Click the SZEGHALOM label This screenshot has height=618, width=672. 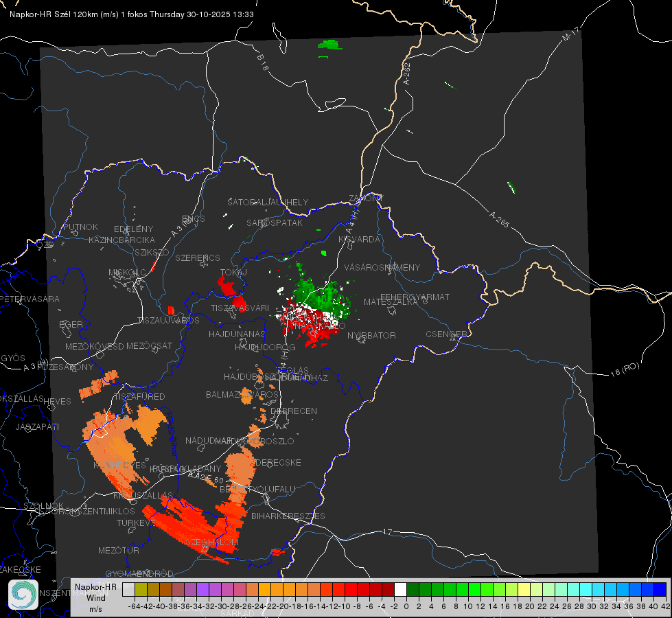pyautogui.click(x=211, y=542)
